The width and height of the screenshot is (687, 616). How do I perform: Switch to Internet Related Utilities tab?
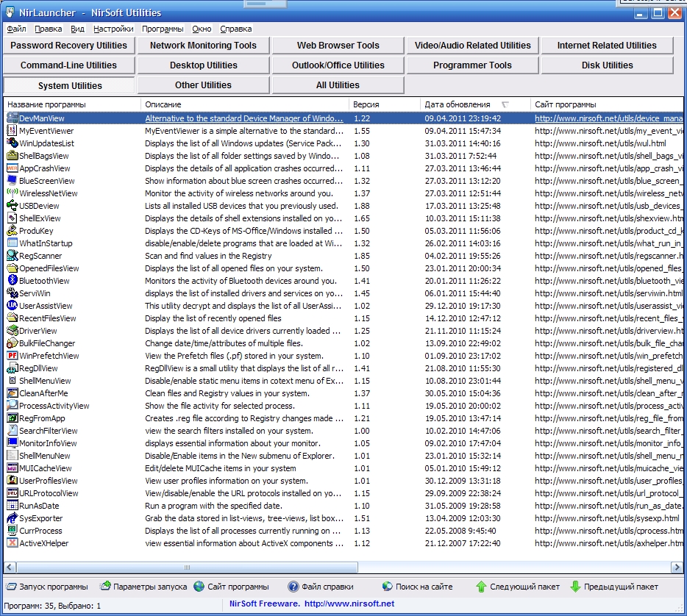[x=607, y=46]
